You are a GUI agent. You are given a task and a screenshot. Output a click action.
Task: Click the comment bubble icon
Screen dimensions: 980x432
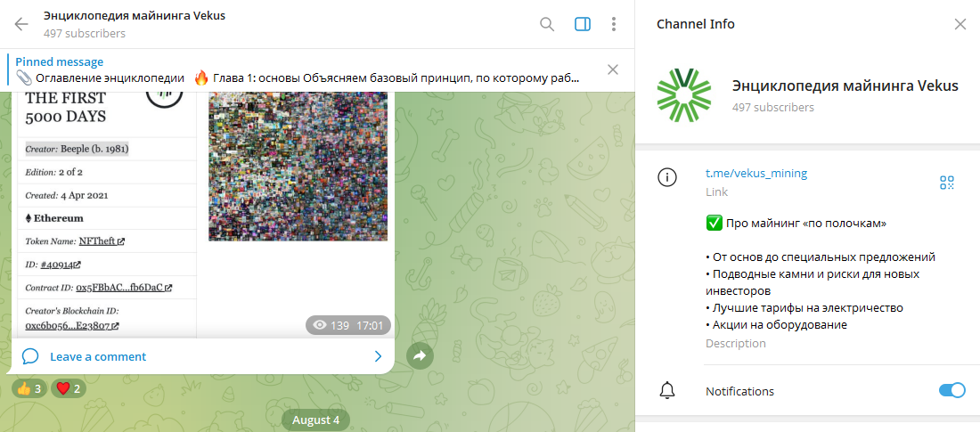pos(30,356)
